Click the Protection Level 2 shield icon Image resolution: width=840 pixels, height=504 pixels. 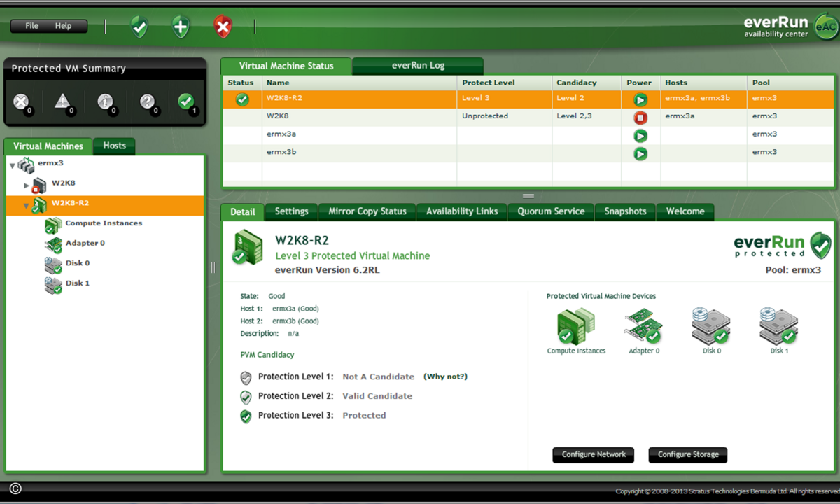point(246,398)
